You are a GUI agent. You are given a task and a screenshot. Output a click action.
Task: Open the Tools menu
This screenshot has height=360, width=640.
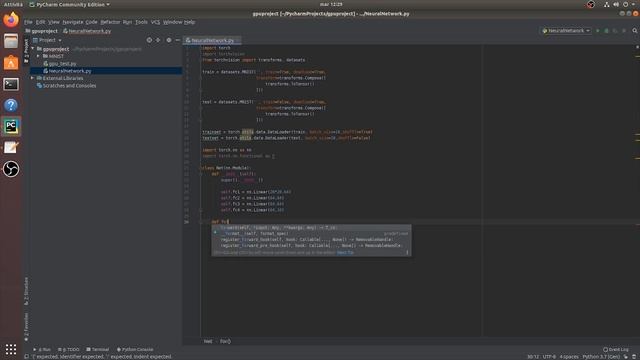141,22
